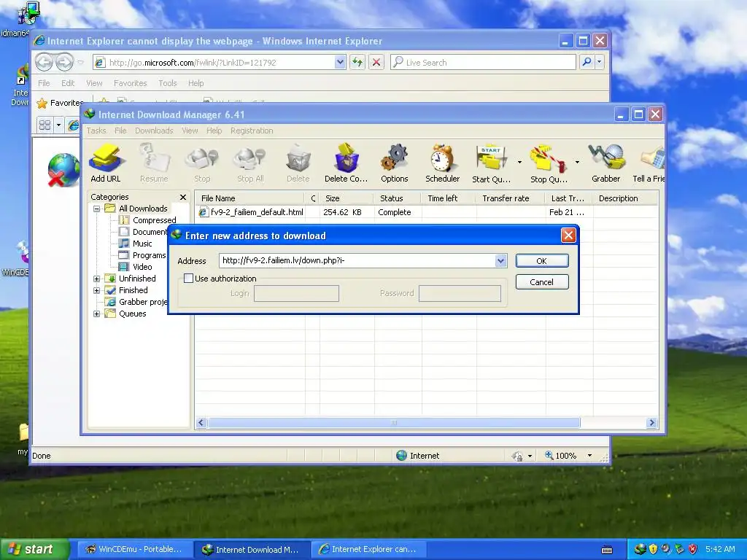Open the File menu in IDM
Viewport: 747px width, 560px height.
click(x=120, y=131)
